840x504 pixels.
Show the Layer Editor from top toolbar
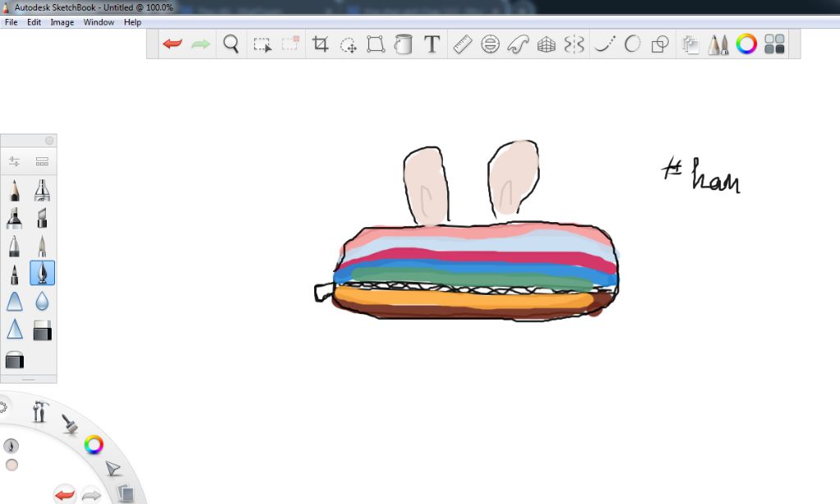[x=691, y=44]
